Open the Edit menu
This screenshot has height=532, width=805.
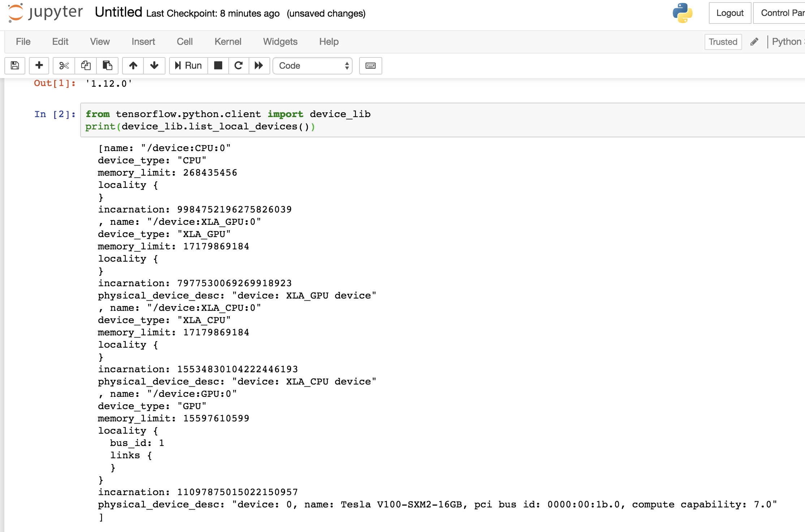tap(60, 42)
